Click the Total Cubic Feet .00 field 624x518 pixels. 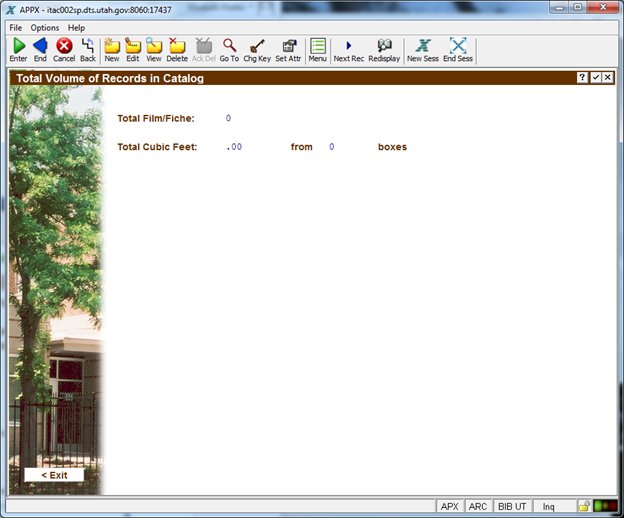click(234, 147)
